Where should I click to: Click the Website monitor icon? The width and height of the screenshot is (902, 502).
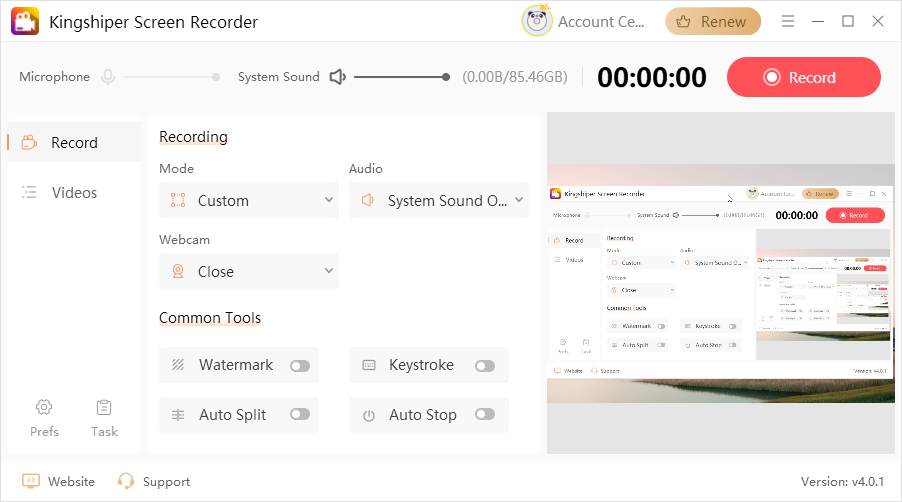30,481
